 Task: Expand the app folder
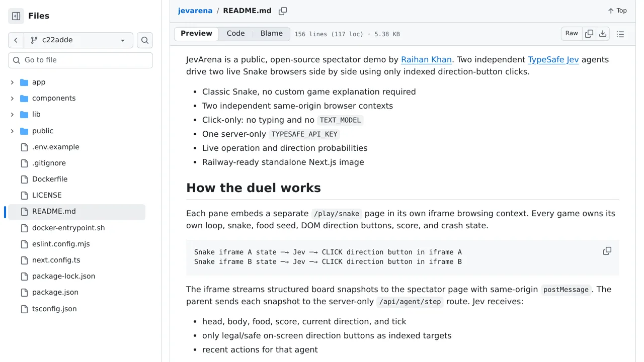coord(12,82)
